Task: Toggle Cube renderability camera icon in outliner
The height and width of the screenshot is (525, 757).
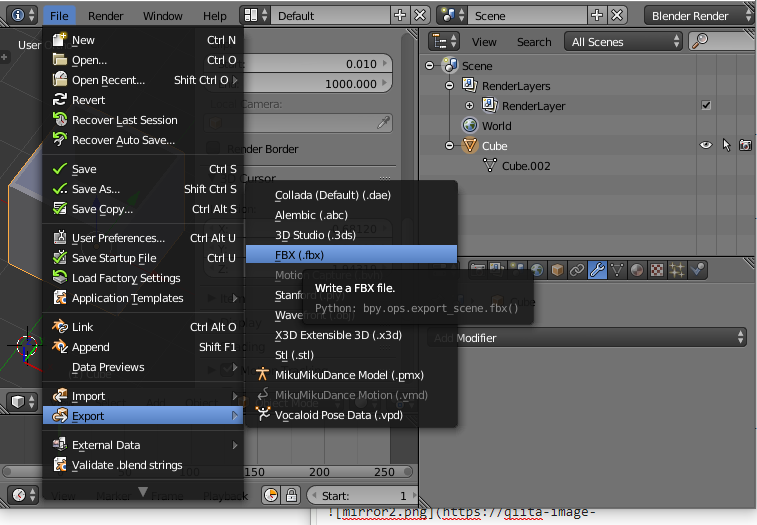Action: [745, 145]
